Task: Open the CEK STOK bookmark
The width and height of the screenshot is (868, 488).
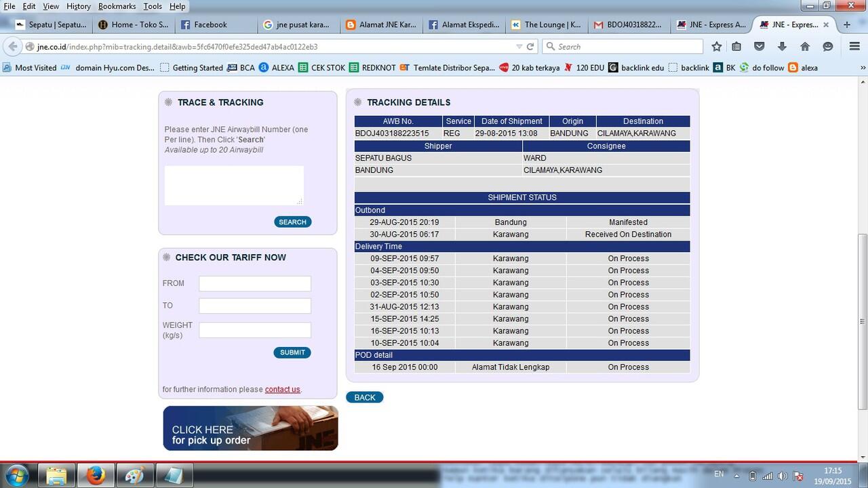Action: point(322,68)
